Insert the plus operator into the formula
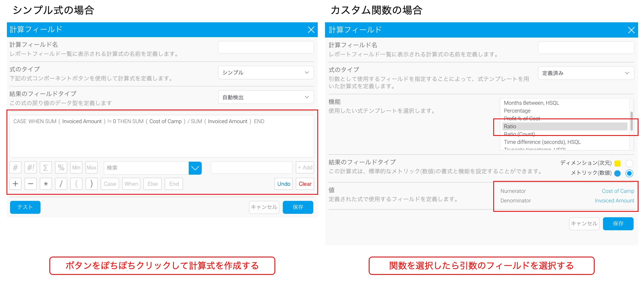This screenshot has height=284, width=644. pos(15,184)
